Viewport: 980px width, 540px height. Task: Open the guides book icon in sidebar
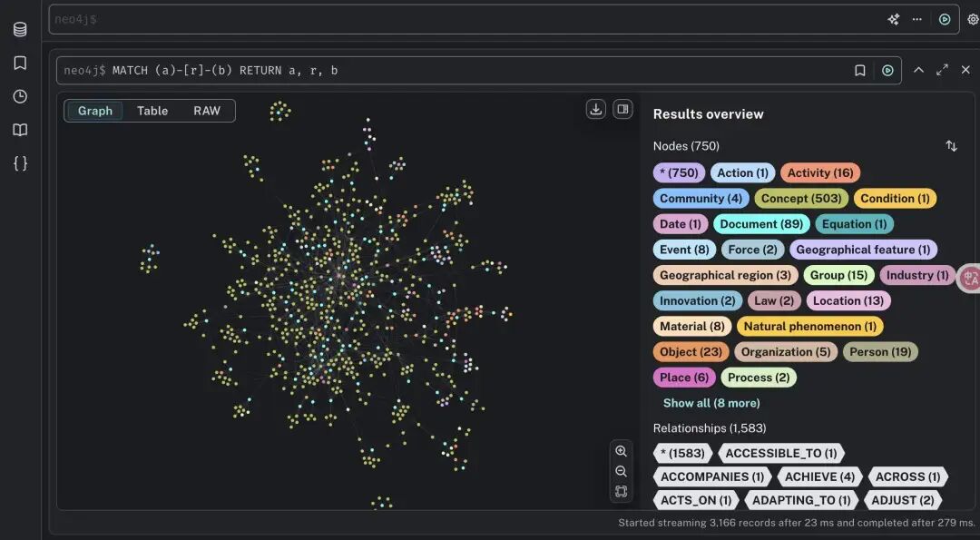click(20, 130)
